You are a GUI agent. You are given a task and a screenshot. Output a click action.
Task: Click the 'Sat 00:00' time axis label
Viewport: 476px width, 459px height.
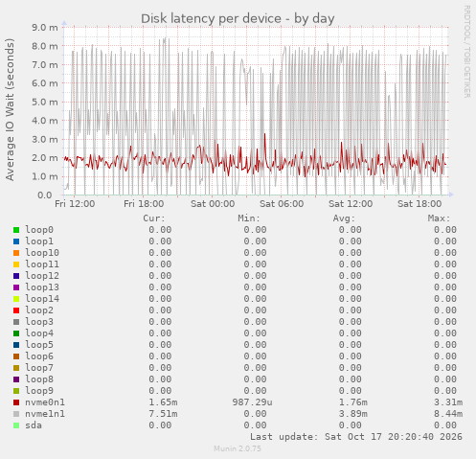click(213, 204)
